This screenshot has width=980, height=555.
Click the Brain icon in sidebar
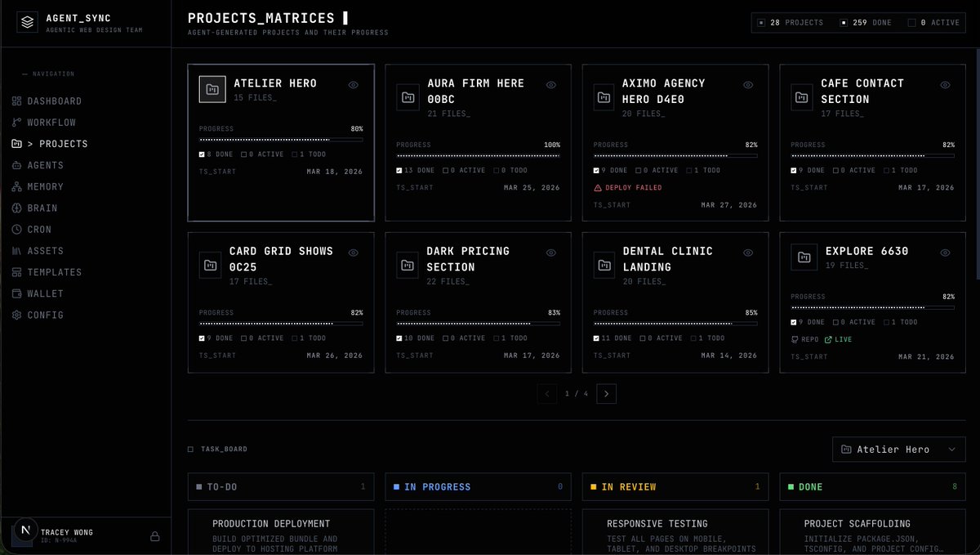tap(17, 208)
